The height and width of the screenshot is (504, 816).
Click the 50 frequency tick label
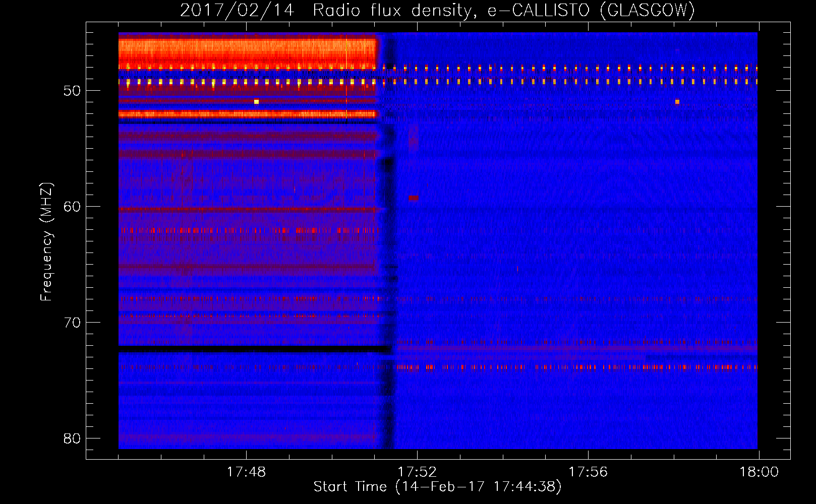pos(72,91)
